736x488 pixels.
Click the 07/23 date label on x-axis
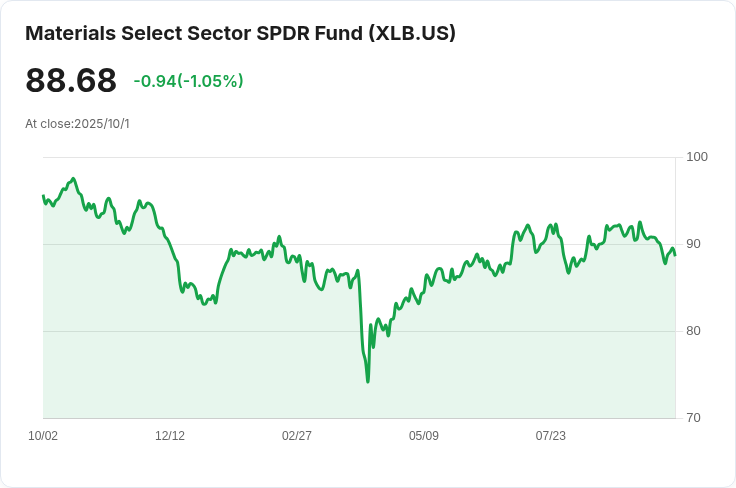pyautogui.click(x=551, y=436)
